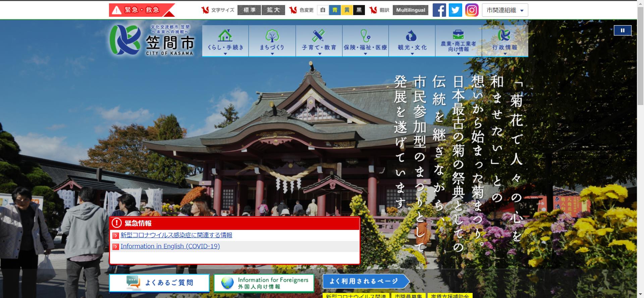Click the pencil icon for 子育て・教育

(318, 35)
